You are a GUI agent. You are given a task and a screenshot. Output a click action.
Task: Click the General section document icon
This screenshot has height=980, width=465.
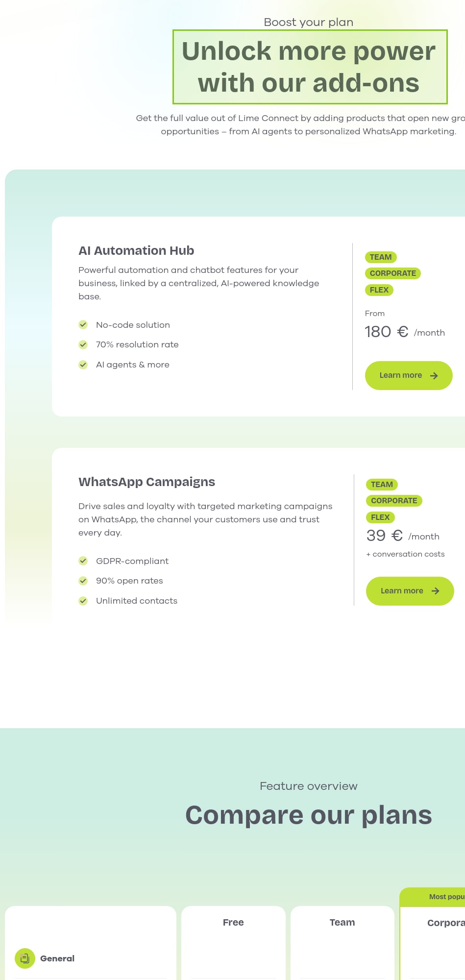[25, 958]
